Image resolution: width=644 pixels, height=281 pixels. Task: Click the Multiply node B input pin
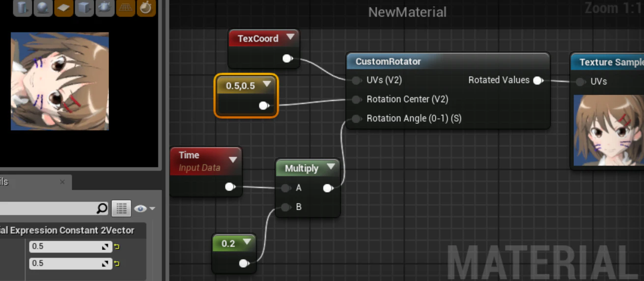click(x=286, y=207)
